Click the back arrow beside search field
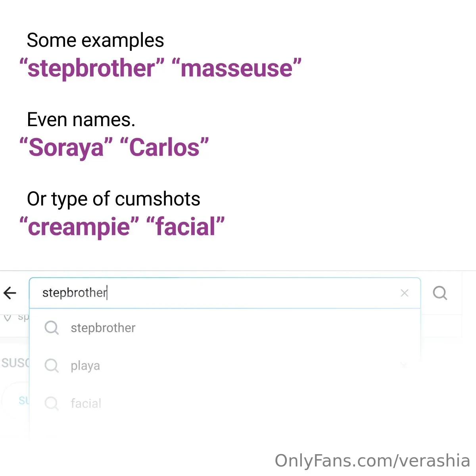 point(10,293)
